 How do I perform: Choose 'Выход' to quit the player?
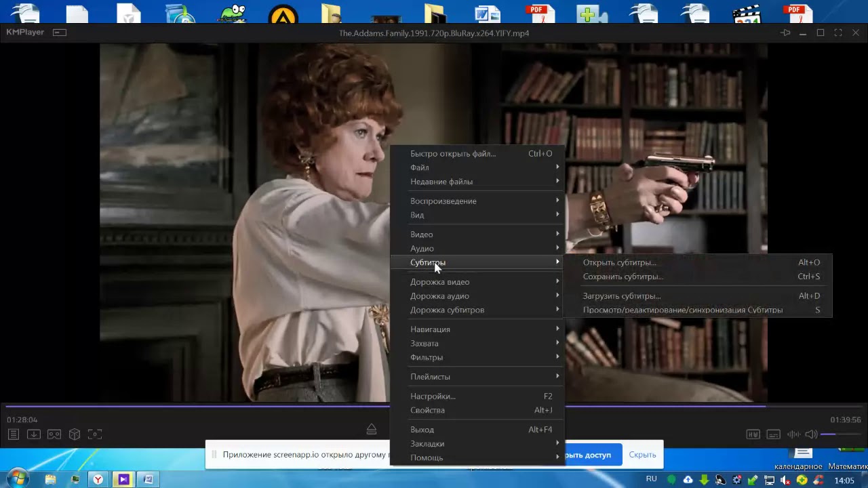pyautogui.click(x=477, y=430)
